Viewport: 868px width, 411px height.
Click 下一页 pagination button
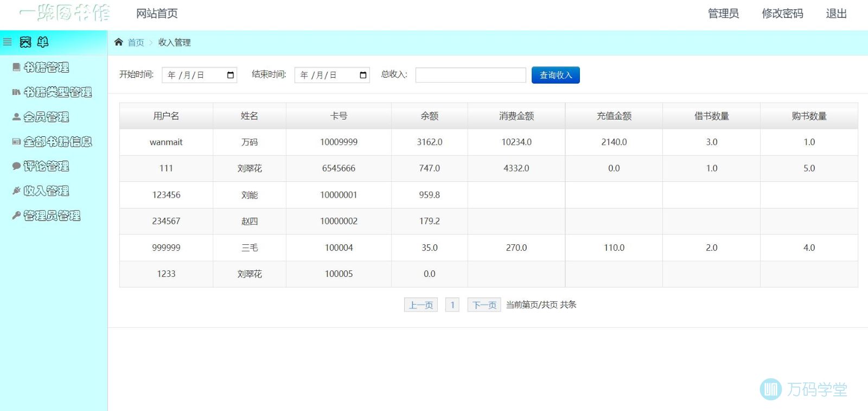coord(484,305)
